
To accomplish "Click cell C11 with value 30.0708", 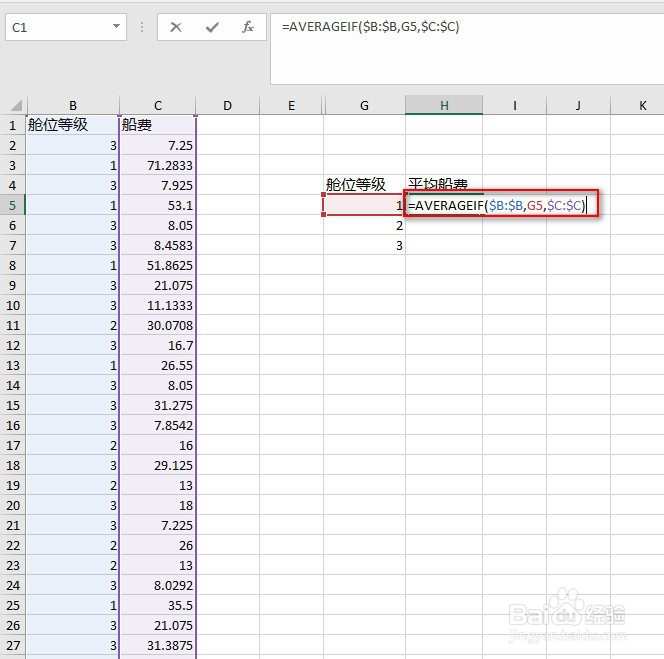I will [158, 325].
